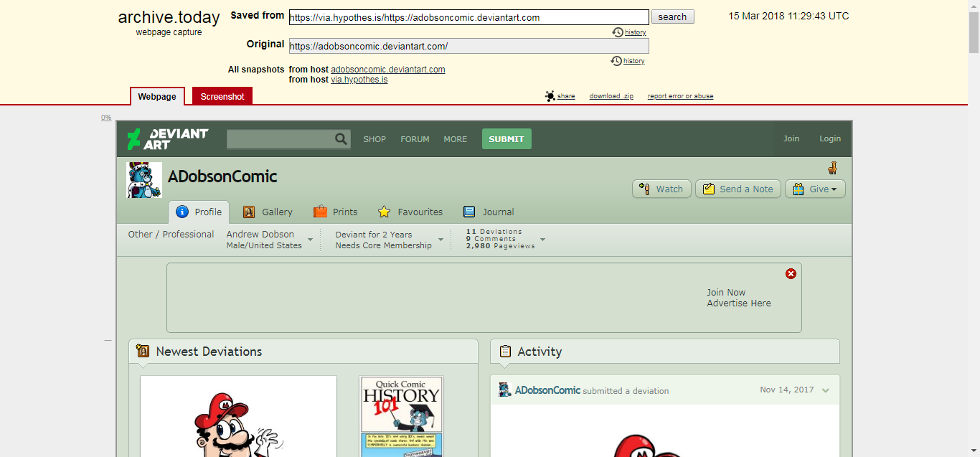
Task: Open the Mario deviation thumbnail
Action: point(238,416)
